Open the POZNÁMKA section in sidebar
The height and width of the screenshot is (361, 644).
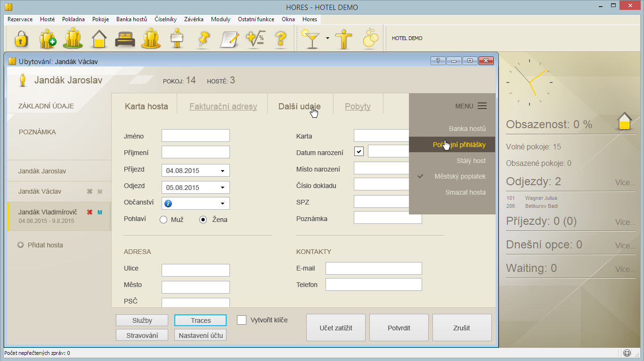[x=37, y=132]
